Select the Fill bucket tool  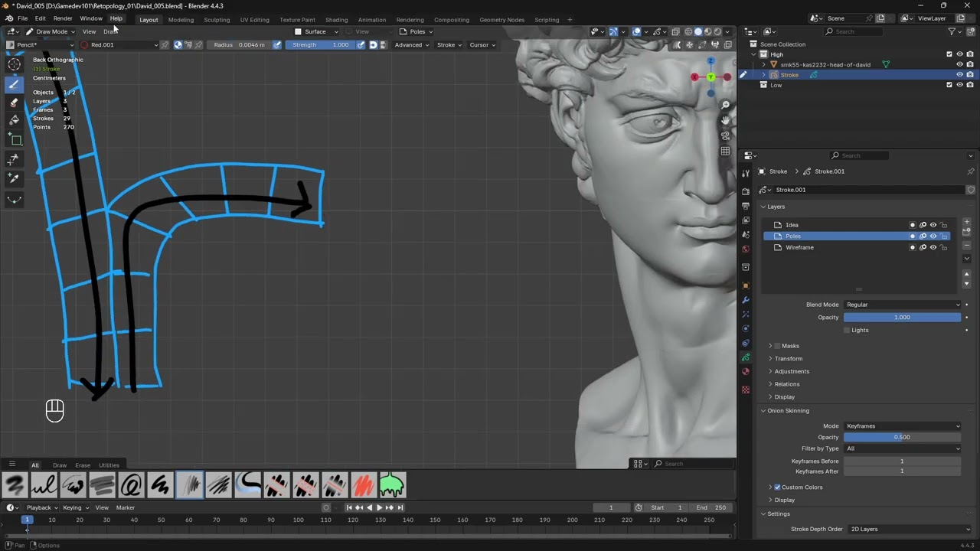(x=14, y=120)
